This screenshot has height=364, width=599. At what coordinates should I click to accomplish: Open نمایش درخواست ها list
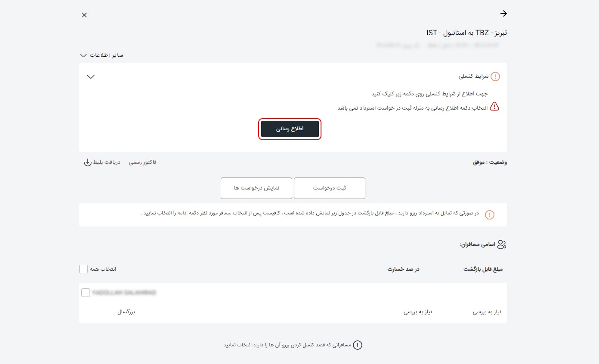256,188
